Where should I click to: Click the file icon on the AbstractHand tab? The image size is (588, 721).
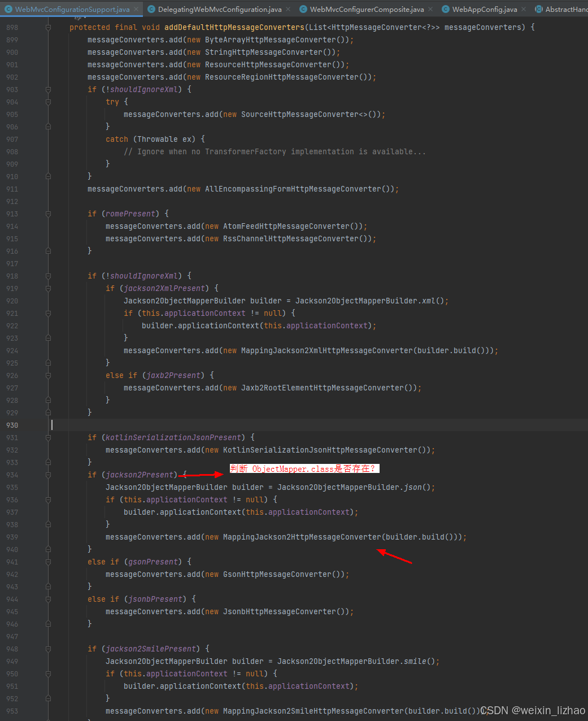pos(539,9)
